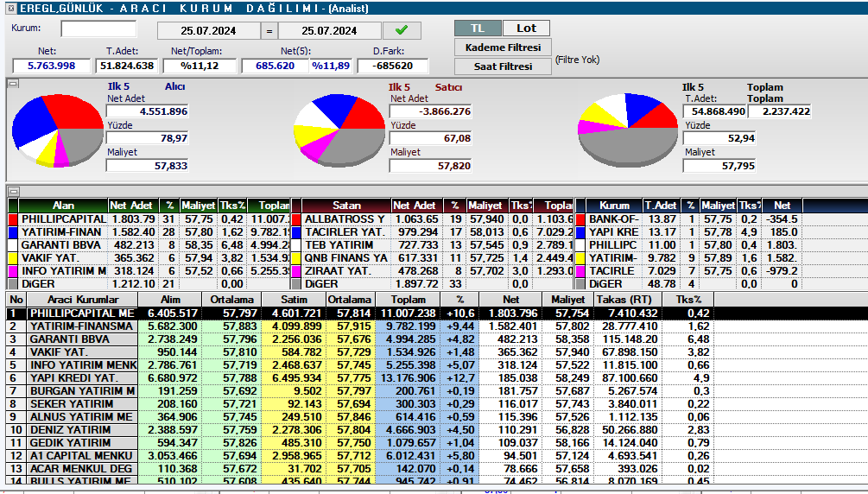Click the Ilk 5 Alıcı pie chart
868x494 pixels.
pos(58,130)
